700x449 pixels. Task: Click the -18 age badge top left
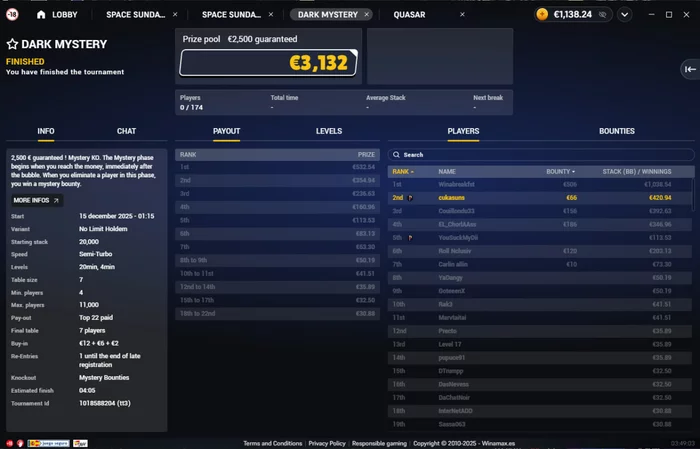[x=12, y=15]
